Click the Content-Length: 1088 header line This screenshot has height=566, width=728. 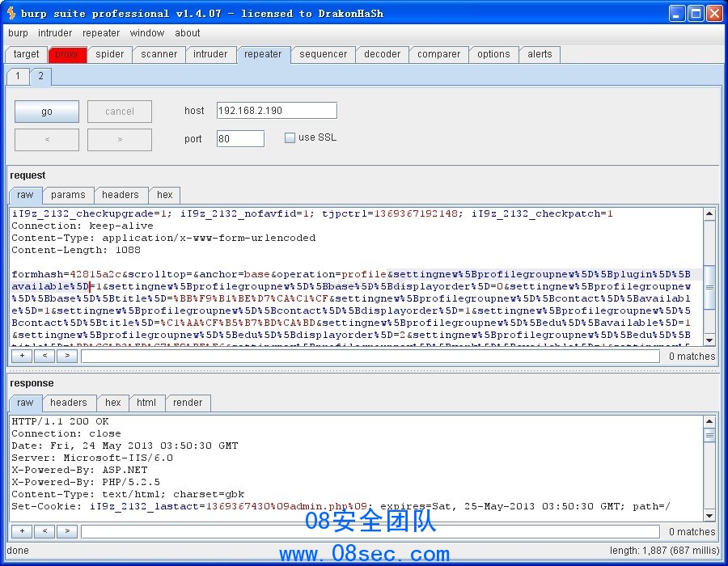point(76,250)
